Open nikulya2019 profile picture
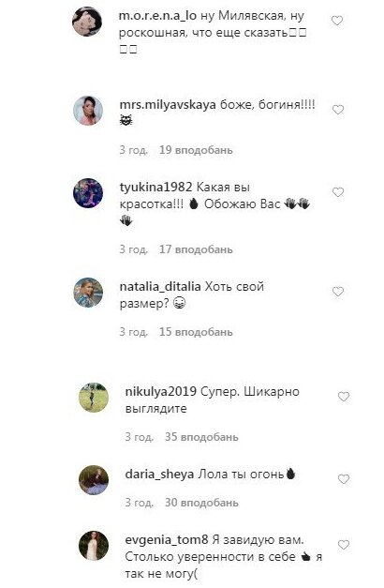The width and height of the screenshot is (384, 588). click(94, 398)
